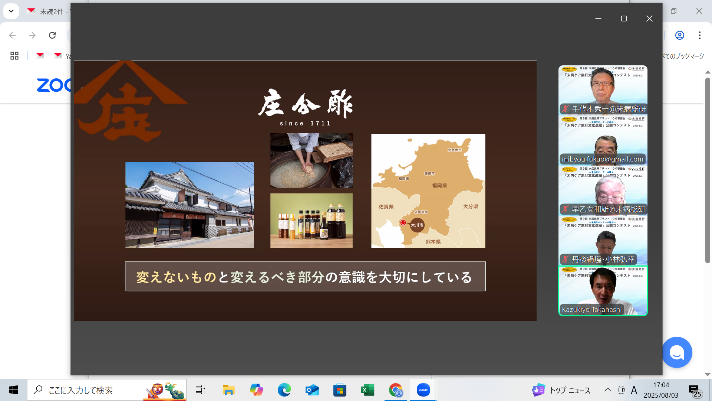Click the Chrome page vertical scrollbar
The height and width of the screenshot is (401, 712).
707,170
